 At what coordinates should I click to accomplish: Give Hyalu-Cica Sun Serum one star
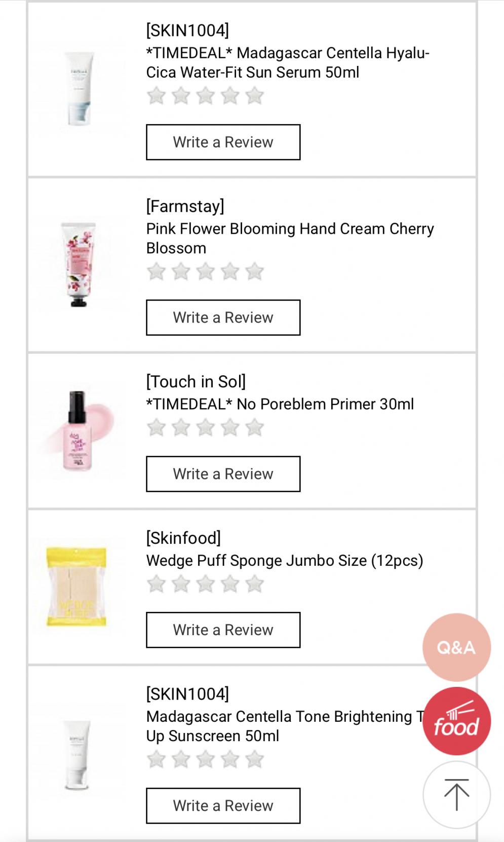click(156, 96)
